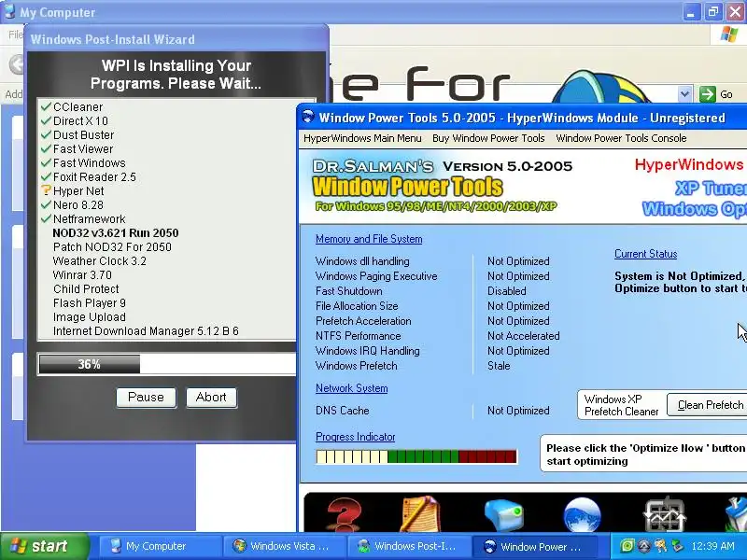Image resolution: width=747 pixels, height=560 pixels.
Task: Click the blue globe icon in bottom toolbar
Action: pos(582,515)
